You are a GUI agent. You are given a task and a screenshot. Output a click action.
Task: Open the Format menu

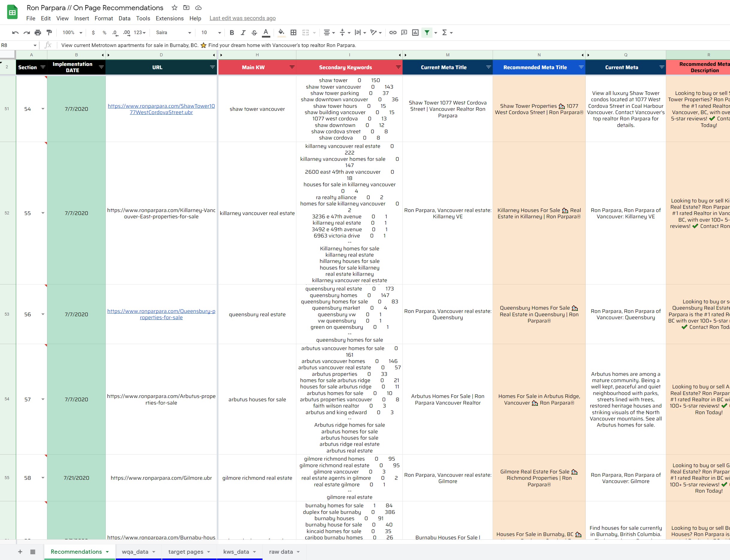pos(104,18)
